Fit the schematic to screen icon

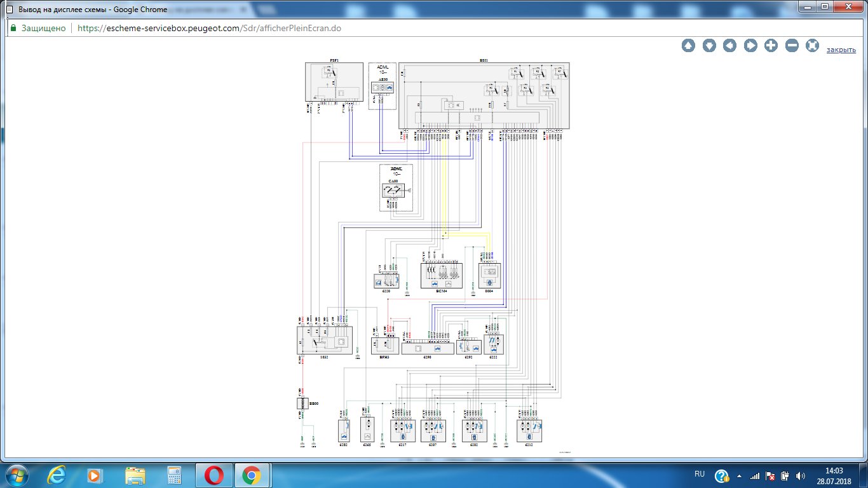(x=812, y=46)
